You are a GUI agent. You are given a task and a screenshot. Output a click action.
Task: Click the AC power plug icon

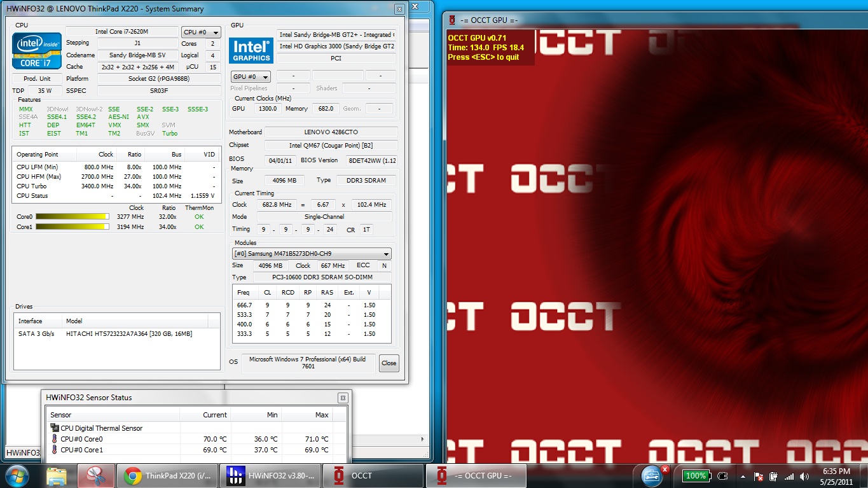pos(722,476)
